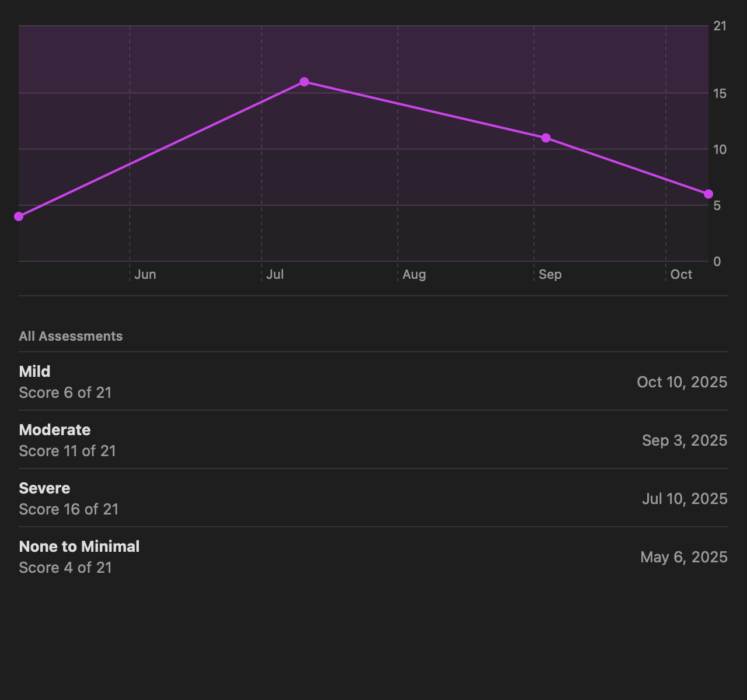Open the Mild assessment row

pyautogui.click(x=373, y=381)
